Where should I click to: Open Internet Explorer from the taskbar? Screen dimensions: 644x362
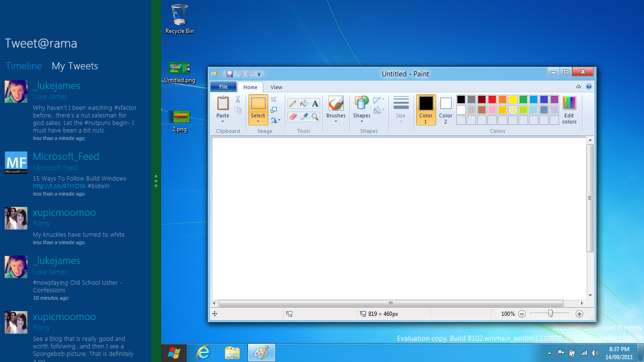coord(203,353)
